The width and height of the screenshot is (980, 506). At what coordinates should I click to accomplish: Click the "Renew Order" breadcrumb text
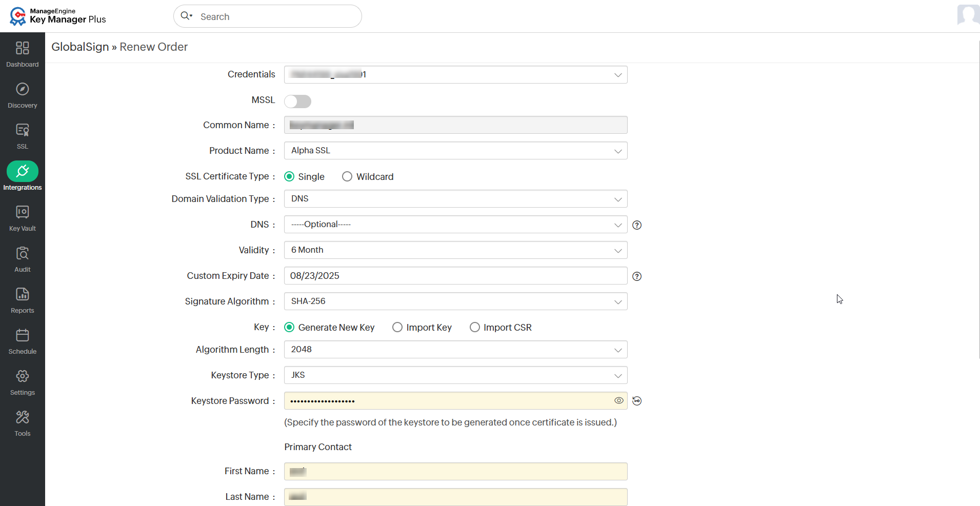tap(154, 47)
